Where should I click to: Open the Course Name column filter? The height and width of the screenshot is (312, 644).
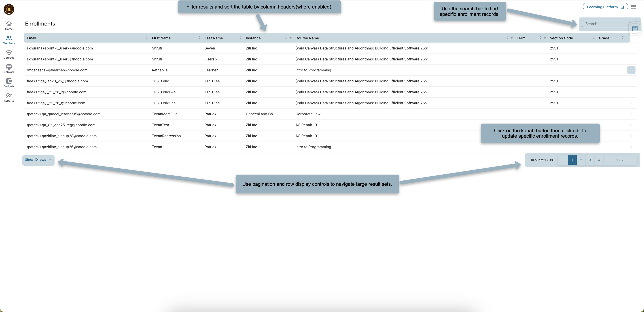[x=511, y=38]
